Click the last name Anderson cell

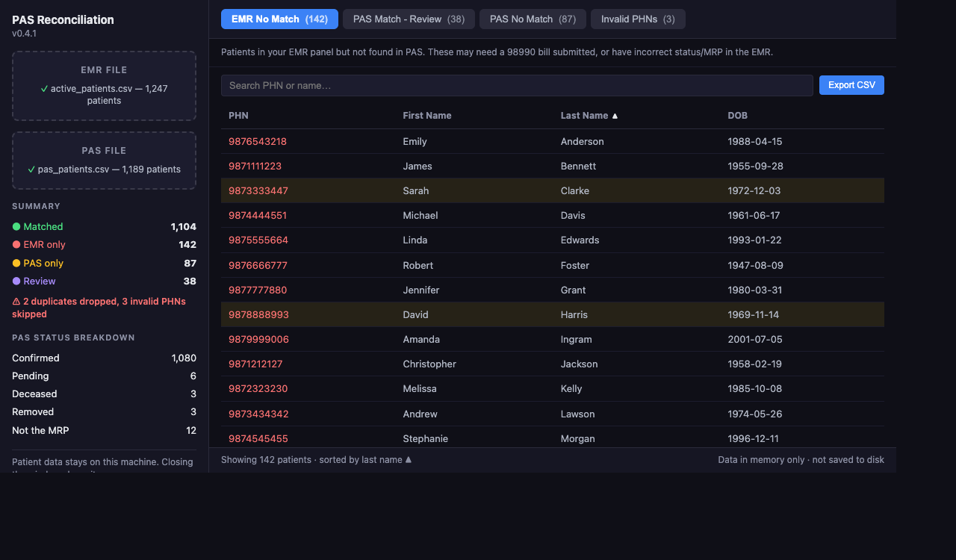(x=582, y=141)
